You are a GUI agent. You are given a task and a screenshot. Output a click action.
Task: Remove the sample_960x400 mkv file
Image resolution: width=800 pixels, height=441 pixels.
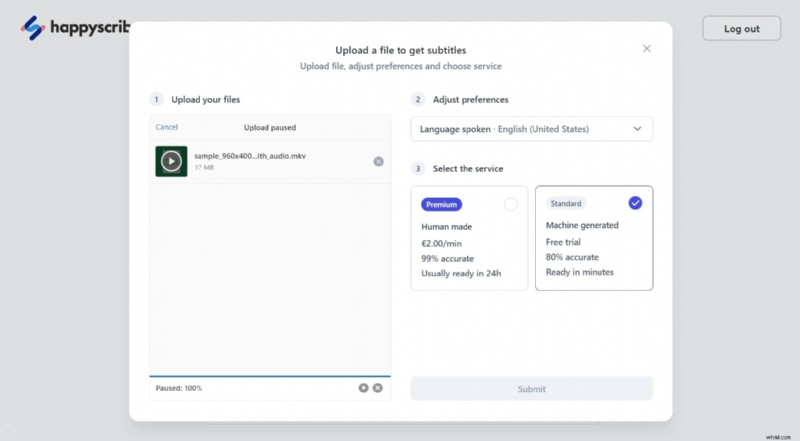(378, 161)
